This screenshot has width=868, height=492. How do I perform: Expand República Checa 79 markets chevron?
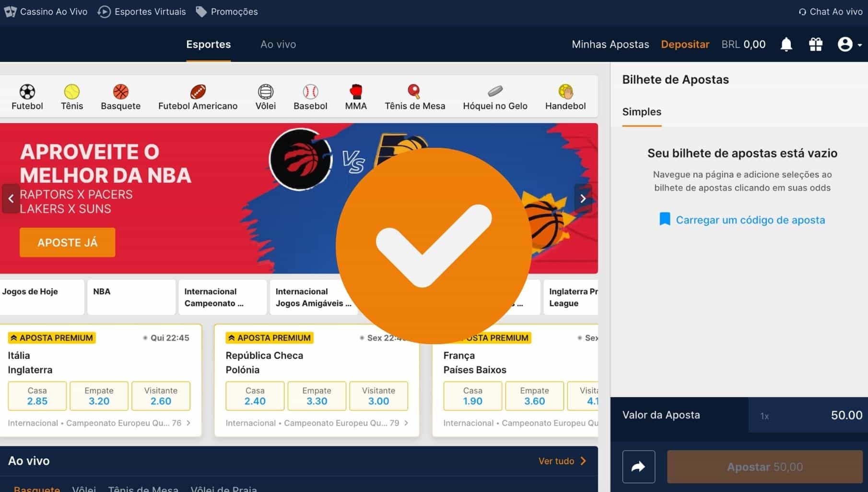click(x=406, y=423)
